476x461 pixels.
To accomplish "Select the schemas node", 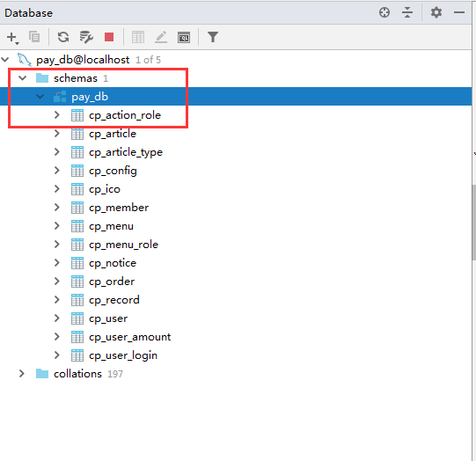I will pyautogui.click(x=76, y=78).
